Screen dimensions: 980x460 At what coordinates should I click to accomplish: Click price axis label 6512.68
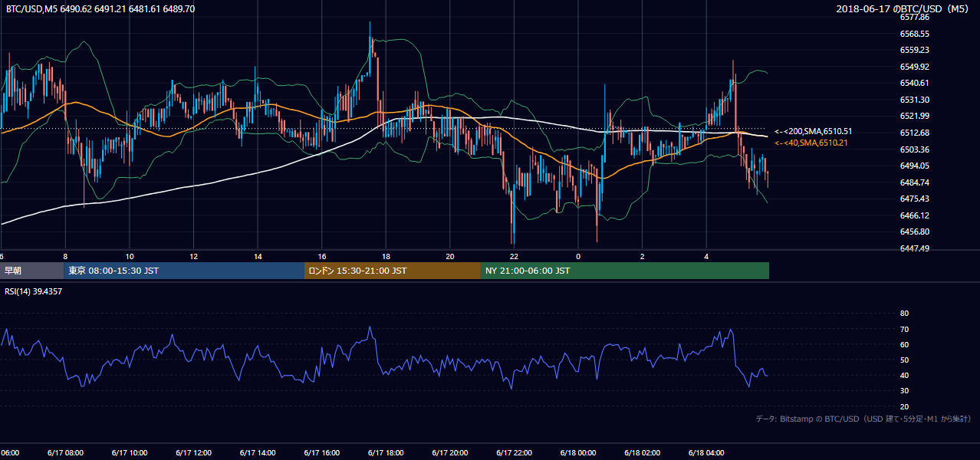tap(915, 133)
